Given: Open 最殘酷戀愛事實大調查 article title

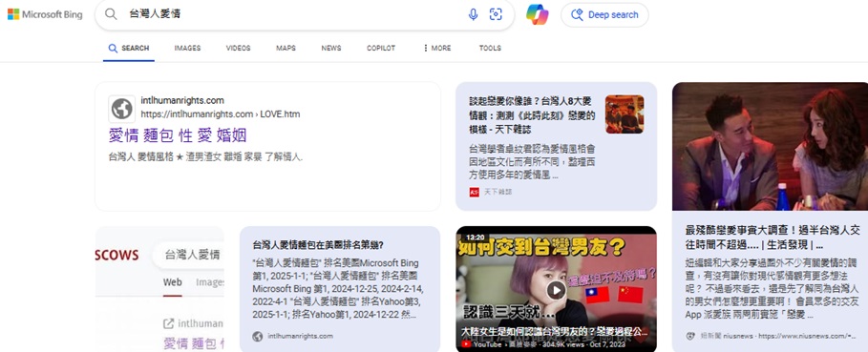Looking at the screenshot, I should pyautogui.click(x=773, y=238).
